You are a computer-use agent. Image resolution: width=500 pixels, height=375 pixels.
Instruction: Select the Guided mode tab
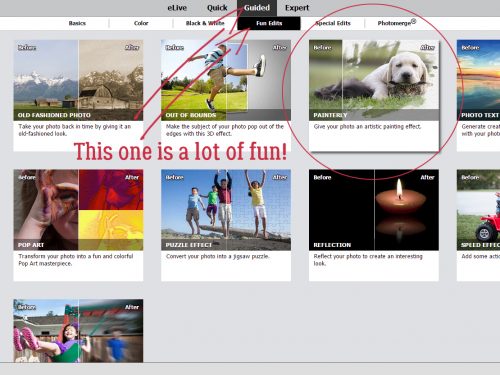257,8
